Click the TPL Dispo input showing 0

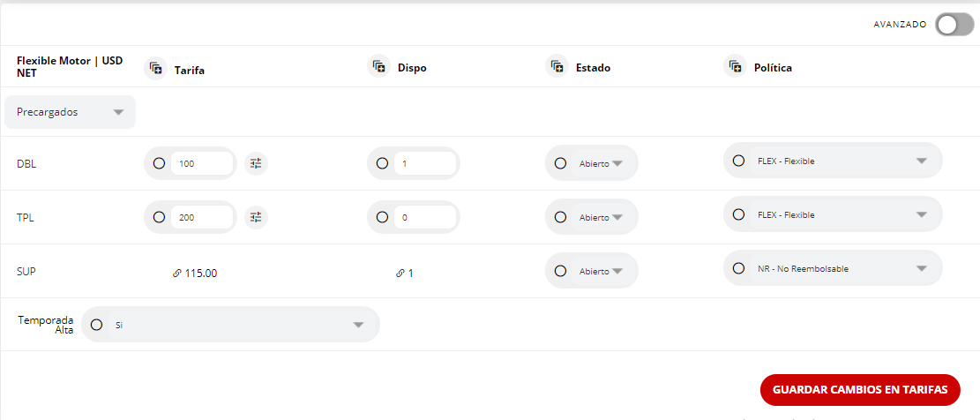tap(423, 217)
